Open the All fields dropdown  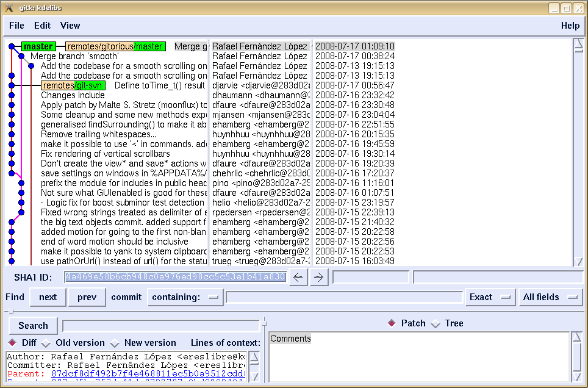point(549,297)
